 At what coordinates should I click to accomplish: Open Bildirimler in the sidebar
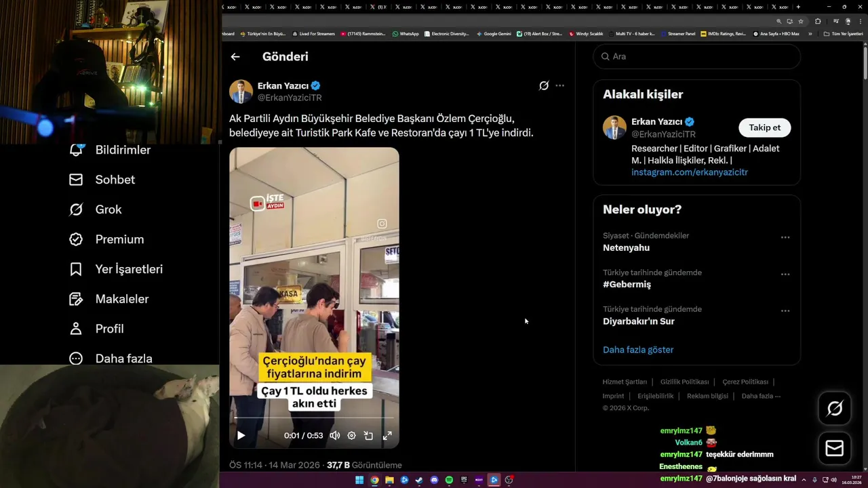111,150
